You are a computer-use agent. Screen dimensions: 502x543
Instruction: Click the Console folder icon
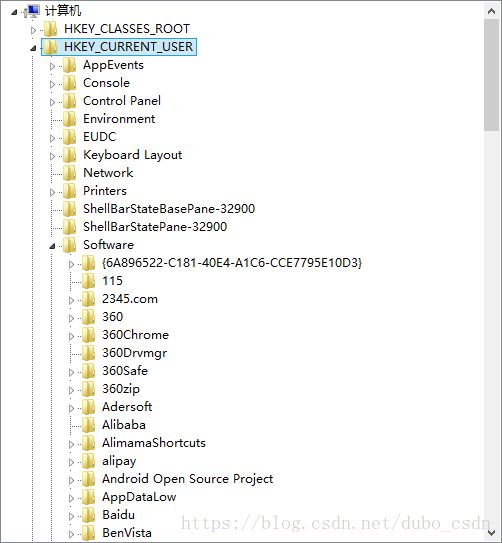pyautogui.click(x=70, y=83)
